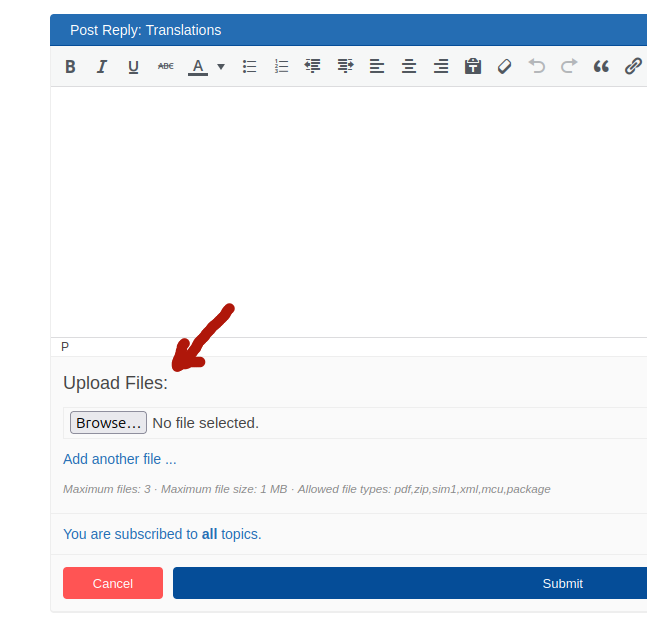Center align the text
Screen dimensions: 647x634
click(x=409, y=67)
